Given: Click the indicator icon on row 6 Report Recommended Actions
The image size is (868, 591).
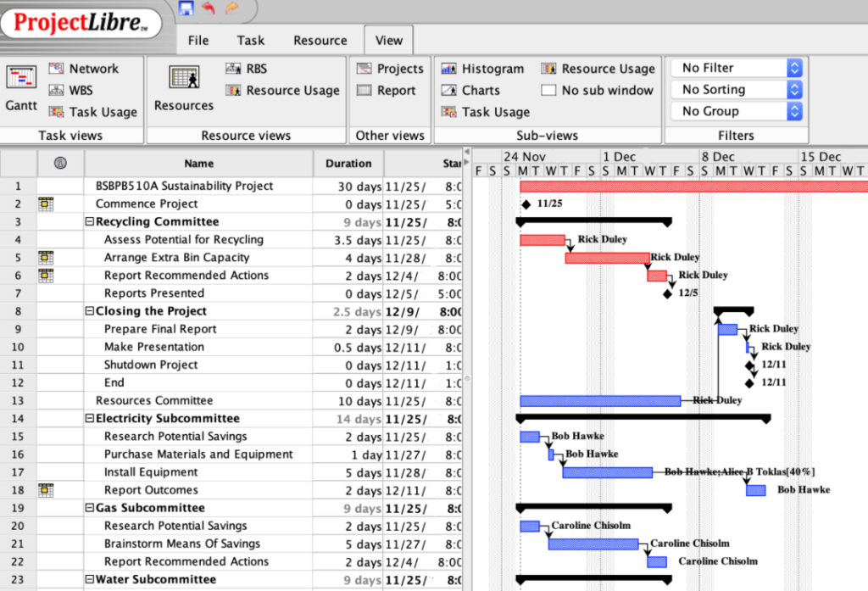Looking at the screenshot, I should pyautogui.click(x=46, y=276).
